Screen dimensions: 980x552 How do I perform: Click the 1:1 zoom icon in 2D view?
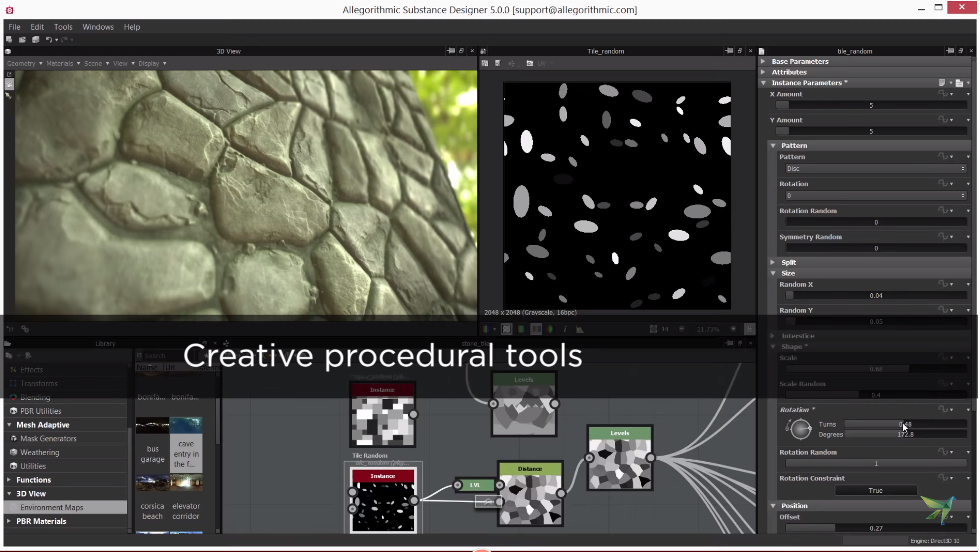[x=665, y=329]
